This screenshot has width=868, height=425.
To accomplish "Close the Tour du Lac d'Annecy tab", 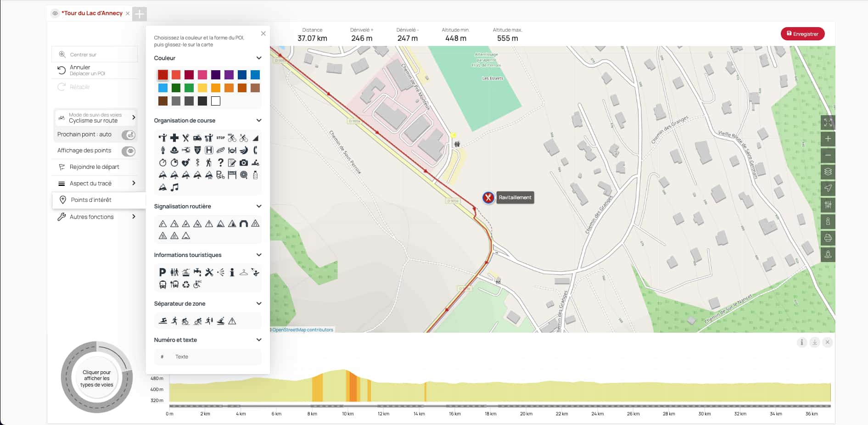I will pos(128,14).
